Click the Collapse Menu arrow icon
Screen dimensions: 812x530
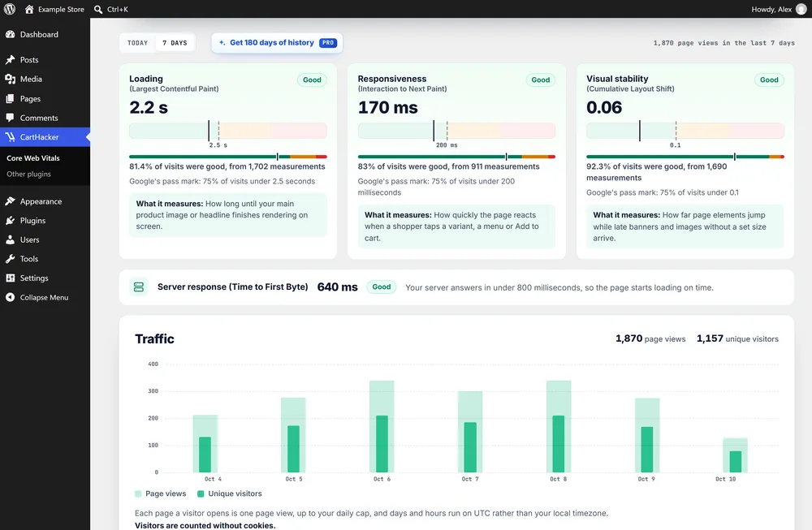10,297
